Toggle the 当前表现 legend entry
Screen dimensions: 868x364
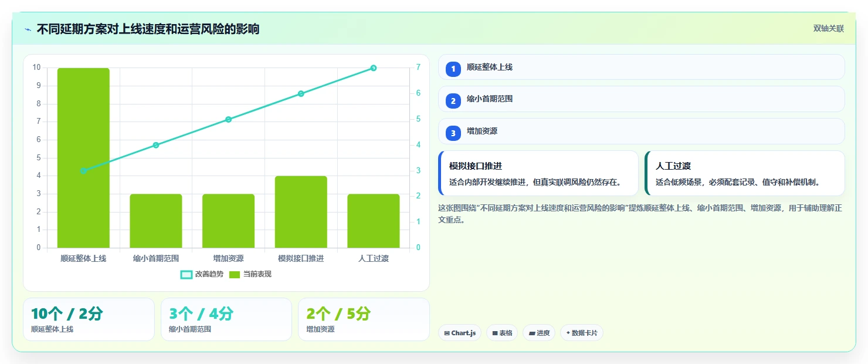coord(250,274)
